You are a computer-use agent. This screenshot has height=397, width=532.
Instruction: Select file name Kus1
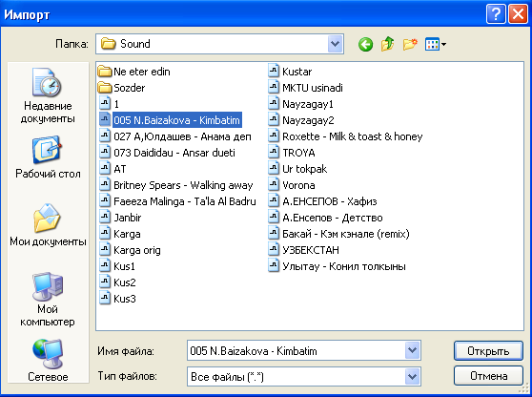124,266
